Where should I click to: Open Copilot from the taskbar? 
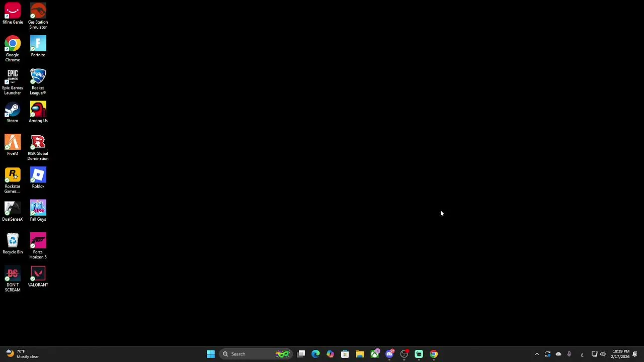point(330,354)
